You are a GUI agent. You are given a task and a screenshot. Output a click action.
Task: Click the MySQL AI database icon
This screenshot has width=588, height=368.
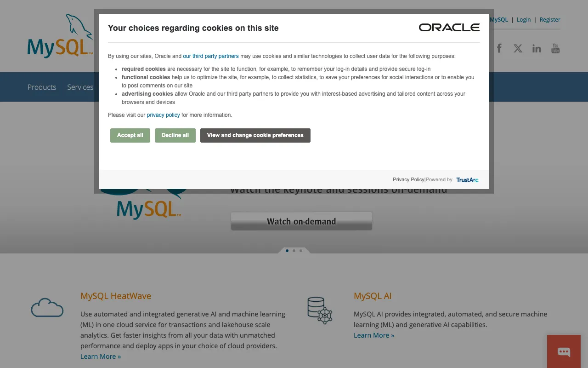320,310
